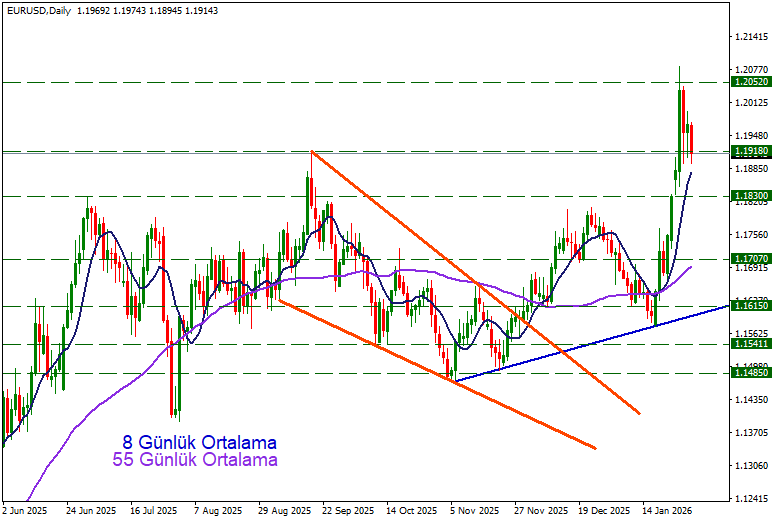
Task: Select the 1.16150 support level label
Action: (x=750, y=306)
